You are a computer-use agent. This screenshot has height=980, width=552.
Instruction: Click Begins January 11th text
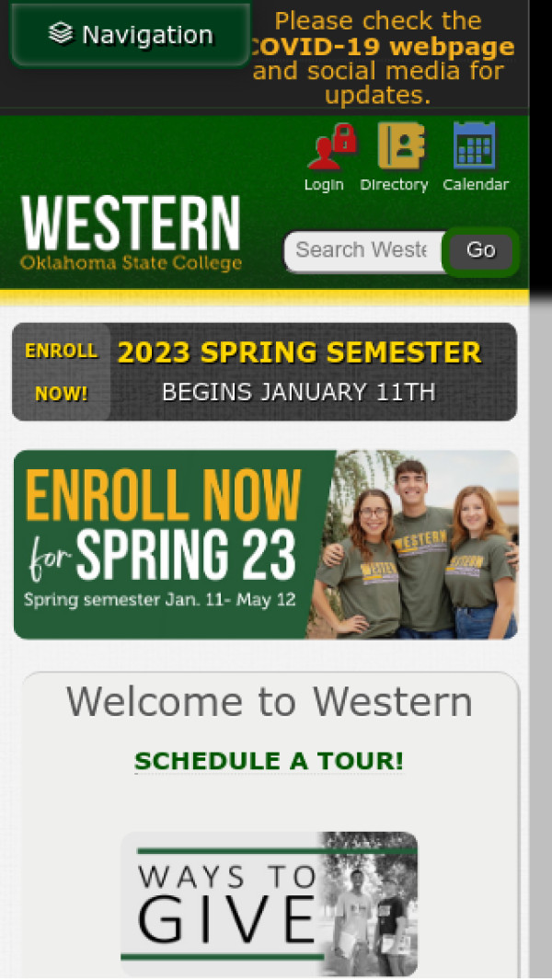point(298,393)
